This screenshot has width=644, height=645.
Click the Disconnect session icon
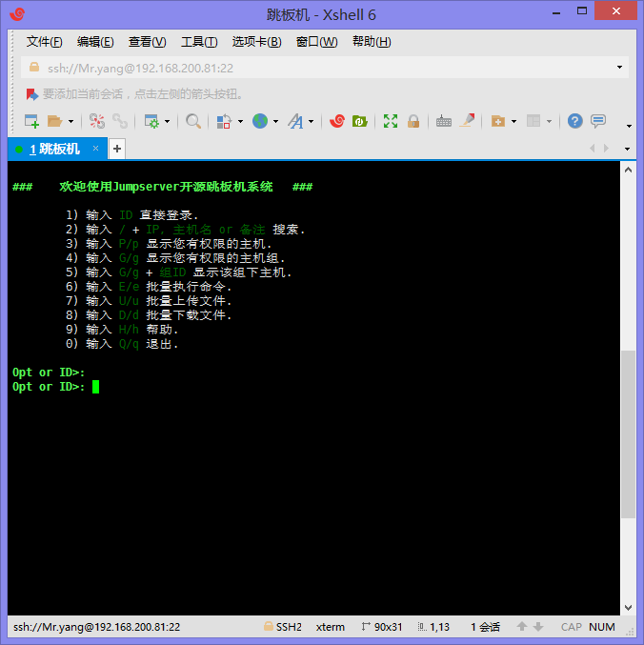[97, 121]
